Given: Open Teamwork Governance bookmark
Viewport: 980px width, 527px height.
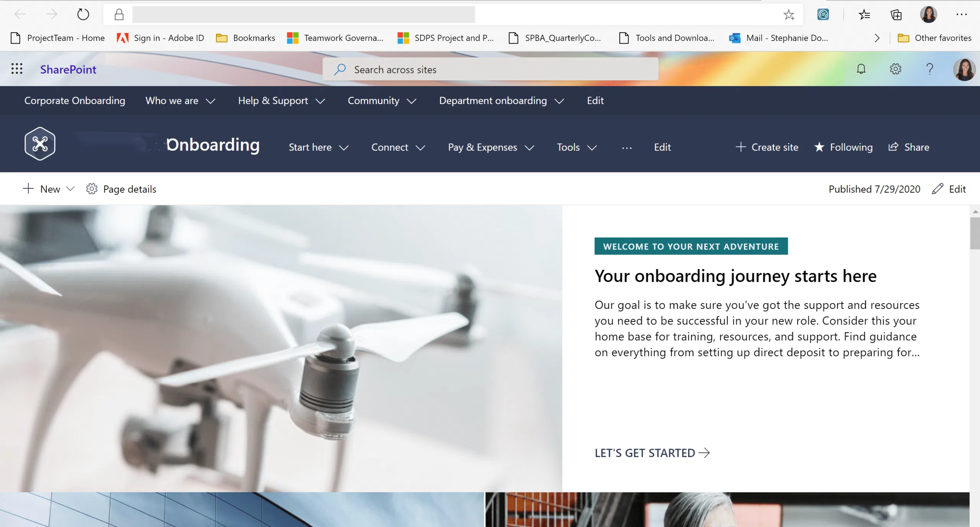Looking at the screenshot, I should [x=335, y=38].
